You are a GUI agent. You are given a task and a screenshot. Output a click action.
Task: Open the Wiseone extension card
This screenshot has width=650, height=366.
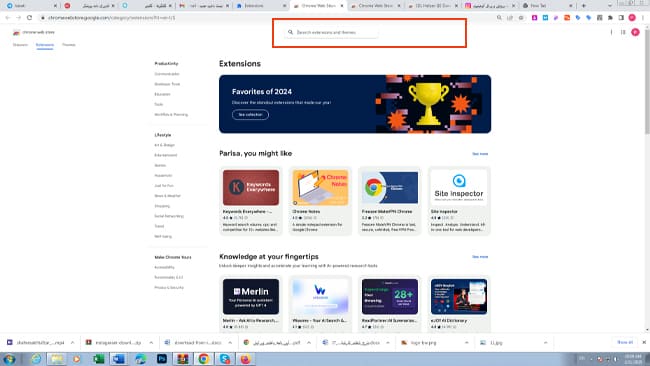click(x=320, y=303)
